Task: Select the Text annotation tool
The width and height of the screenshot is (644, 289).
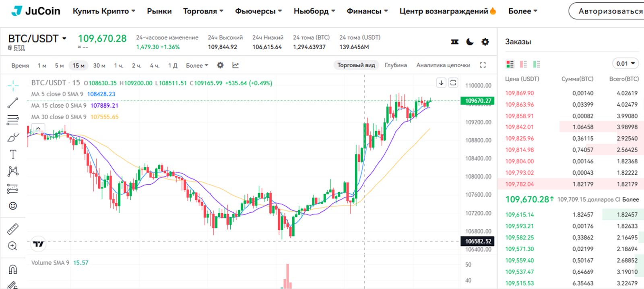Action: click(x=13, y=154)
